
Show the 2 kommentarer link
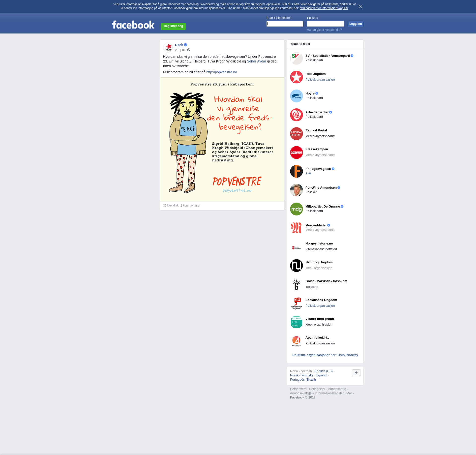tap(190, 206)
